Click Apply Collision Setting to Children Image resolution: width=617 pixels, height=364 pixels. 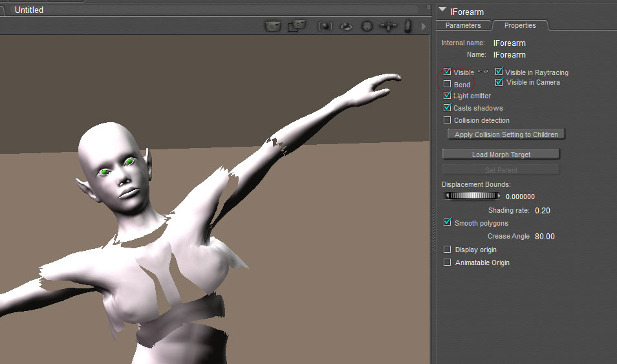pyautogui.click(x=506, y=134)
